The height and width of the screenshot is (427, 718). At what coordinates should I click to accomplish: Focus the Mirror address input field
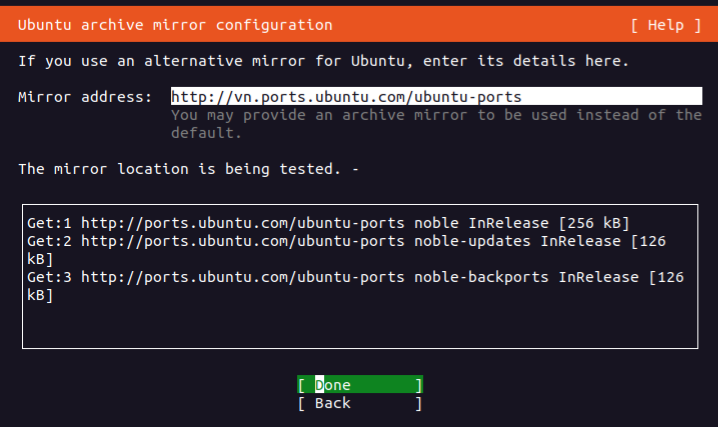435,97
